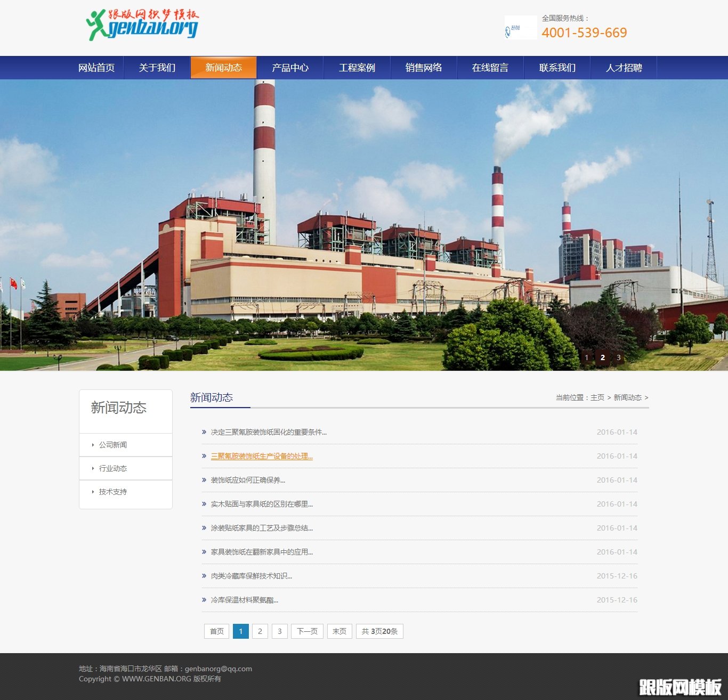Viewport: 728px width, 700px height.
Task: Select 工程案例 in the navigation bar
Action: (x=357, y=68)
